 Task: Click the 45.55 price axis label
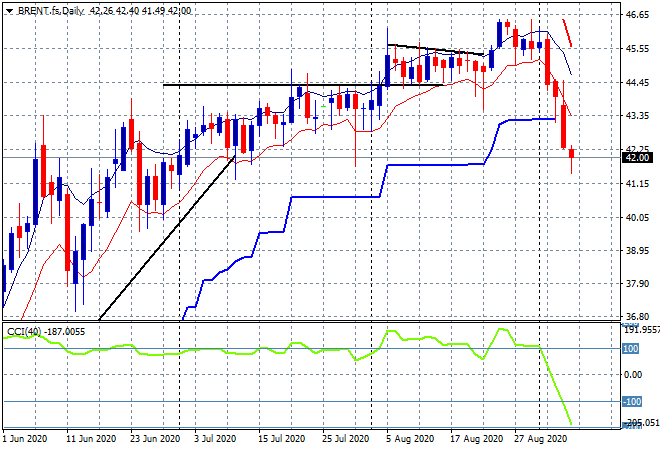click(x=637, y=49)
